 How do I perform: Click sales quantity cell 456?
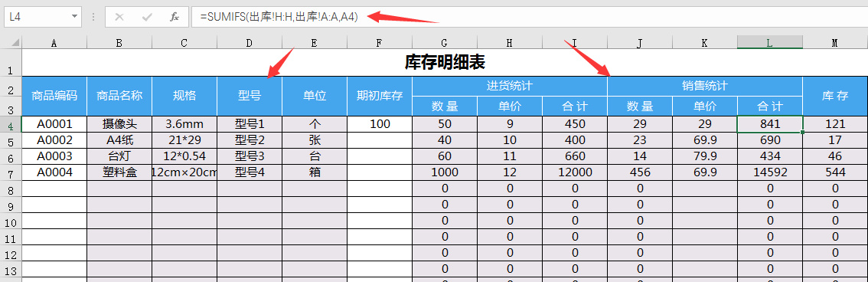click(x=640, y=172)
